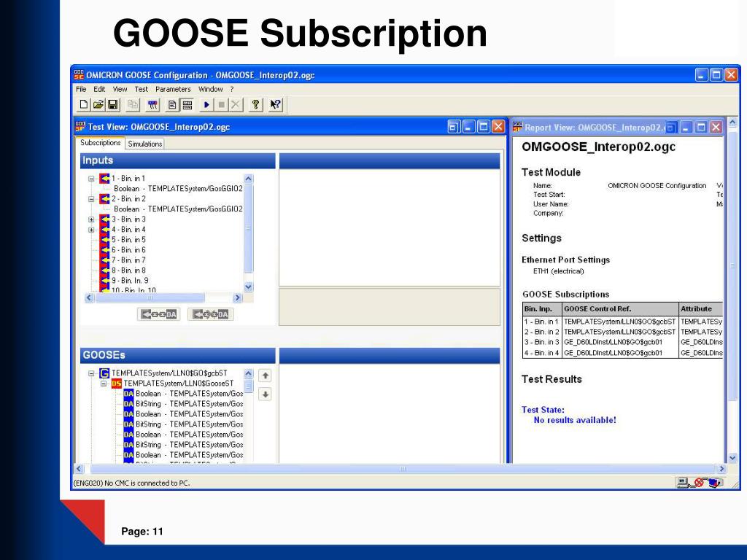Viewport: 747px width, 560px height.
Task: Start the test with blue Play icon
Action: point(206,105)
